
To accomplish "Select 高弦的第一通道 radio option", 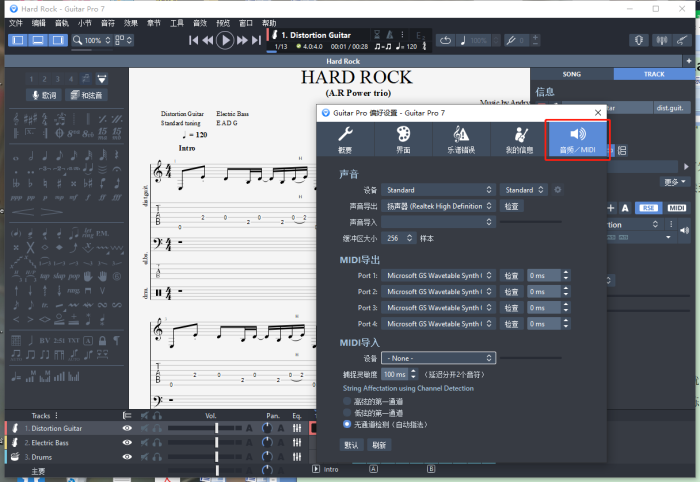I will (x=348, y=400).
